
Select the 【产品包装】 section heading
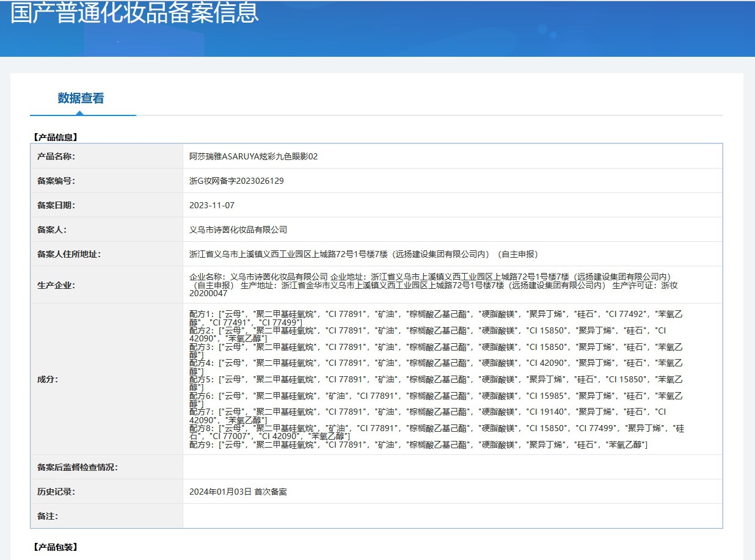56,547
